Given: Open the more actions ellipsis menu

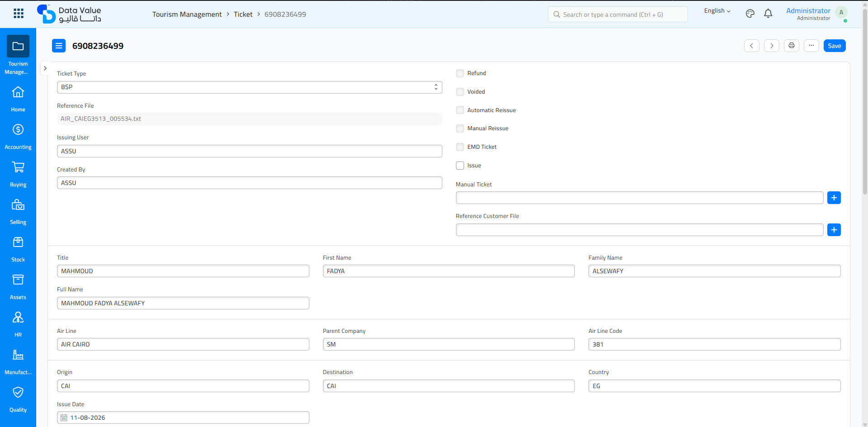Looking at the screenshot, I should (811, 46).
